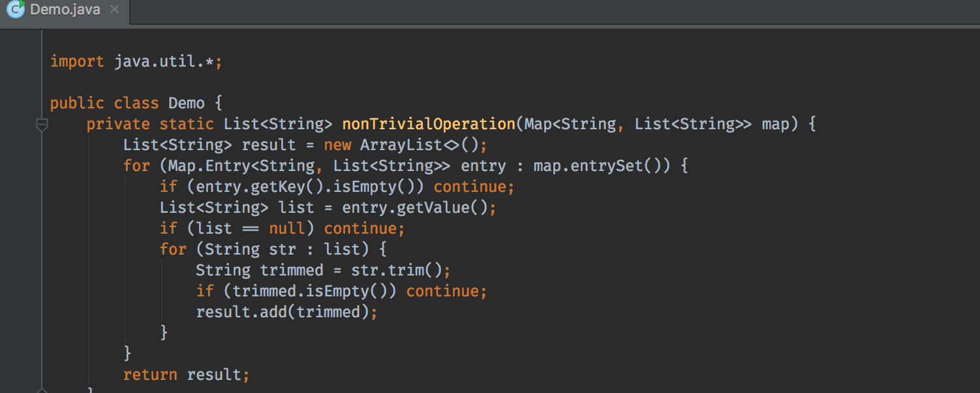The height and width of the screenshot is (393, 980).
Task: Click the Java class icon on the Demo.java tab
Action: pos(14,9)
